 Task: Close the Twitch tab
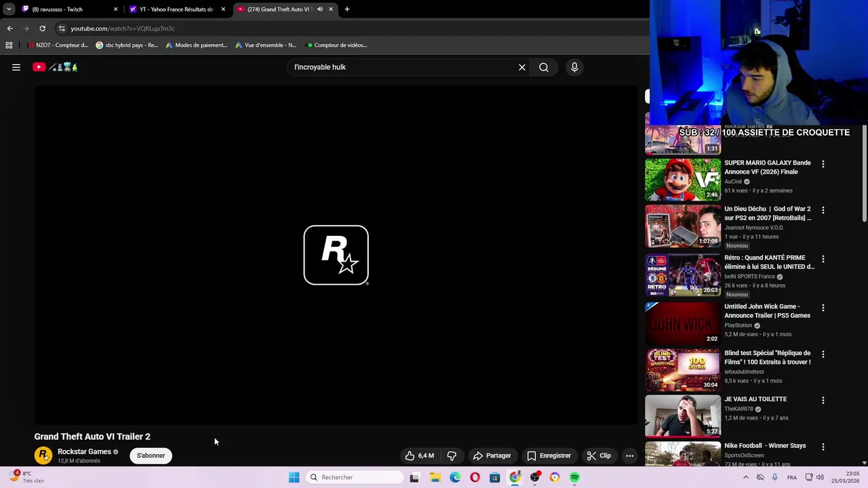point(115,9)
